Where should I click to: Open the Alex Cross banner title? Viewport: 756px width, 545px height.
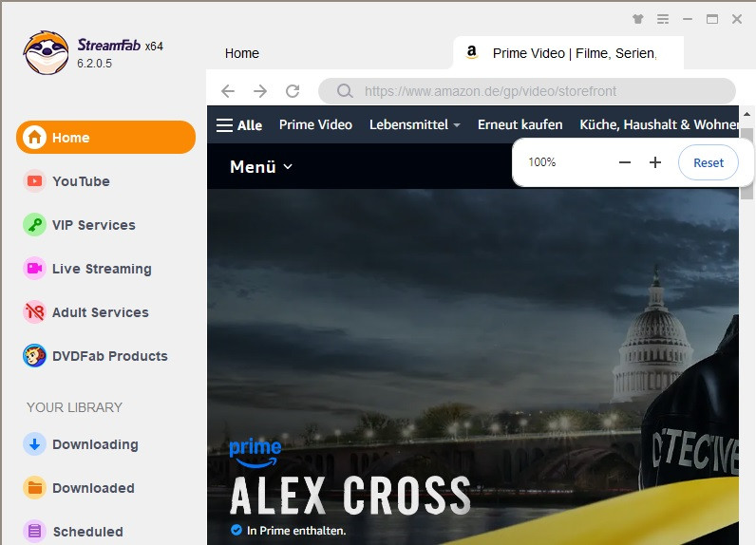click(350, 496)
